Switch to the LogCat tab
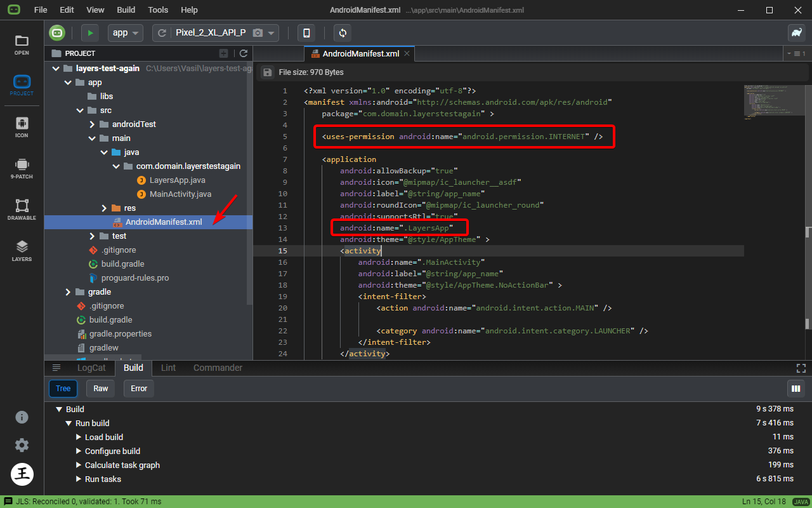812x508 pixels. pyautogui.click(x=91, y=368)
